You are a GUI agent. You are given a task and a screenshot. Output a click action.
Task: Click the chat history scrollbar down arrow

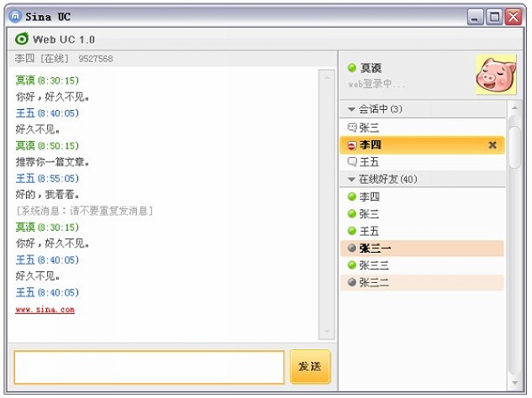pos(327,331)
